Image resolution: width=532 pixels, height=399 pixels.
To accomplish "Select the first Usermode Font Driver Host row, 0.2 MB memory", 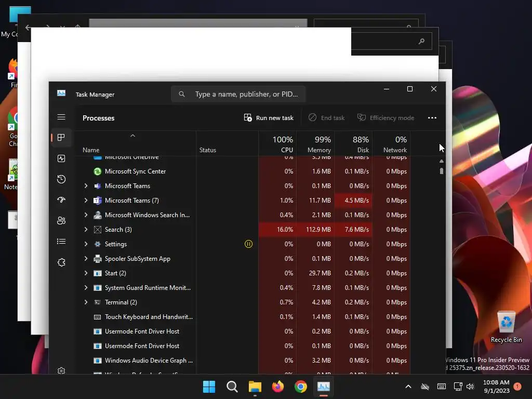I will tap(242, 331).
